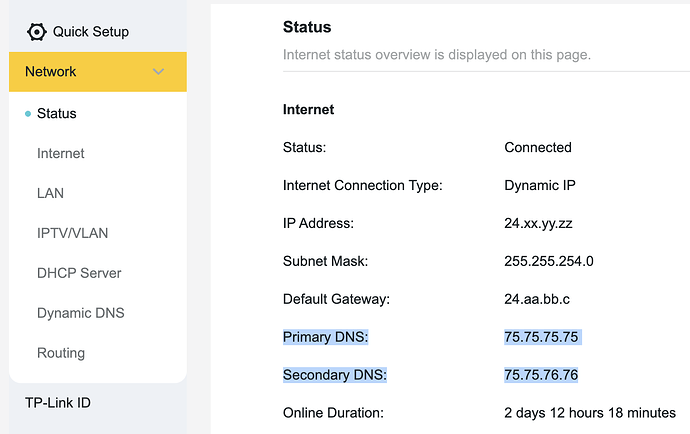Click the bullet dot beside Status
The height and width of the screenshot is (434, 690).
tap(28, 114)
